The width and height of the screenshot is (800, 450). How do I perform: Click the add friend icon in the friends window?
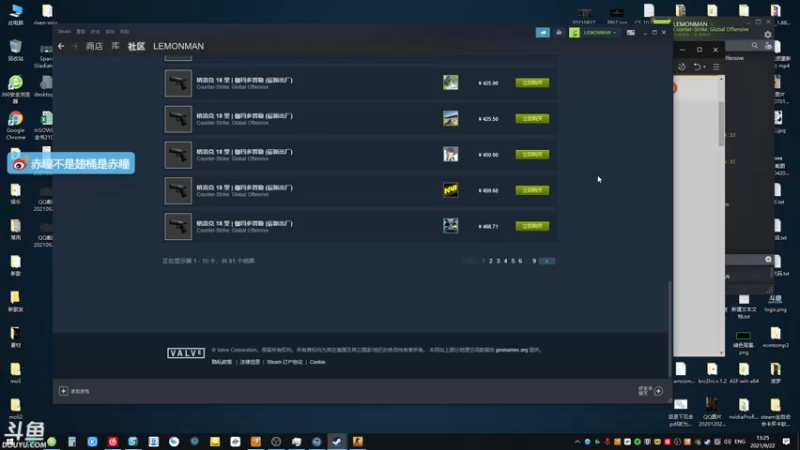tap(768, 46)
